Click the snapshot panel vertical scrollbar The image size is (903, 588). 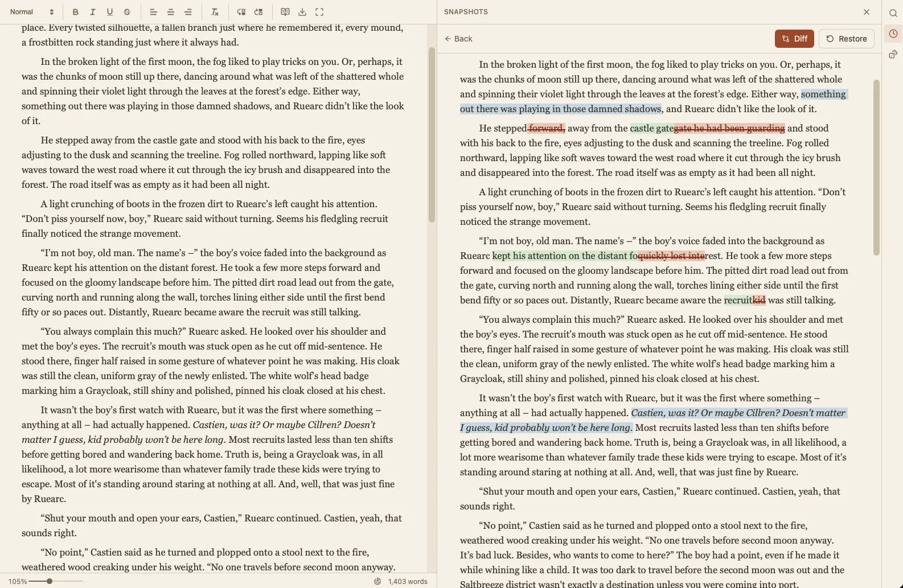pos(876,167)
